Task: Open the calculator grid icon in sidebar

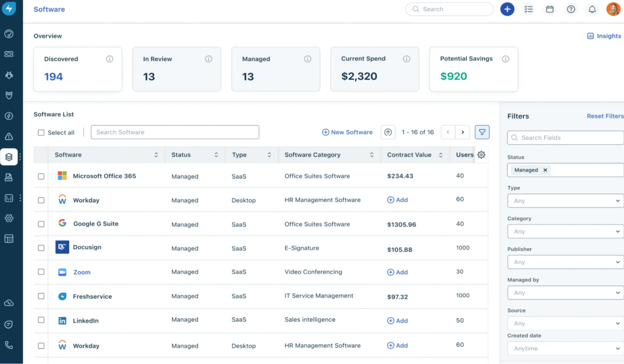Action: coord(9,239)
